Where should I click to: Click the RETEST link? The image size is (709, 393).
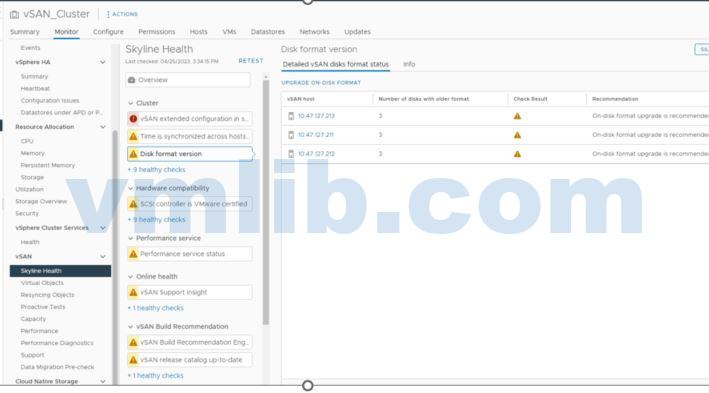[251, 61]
